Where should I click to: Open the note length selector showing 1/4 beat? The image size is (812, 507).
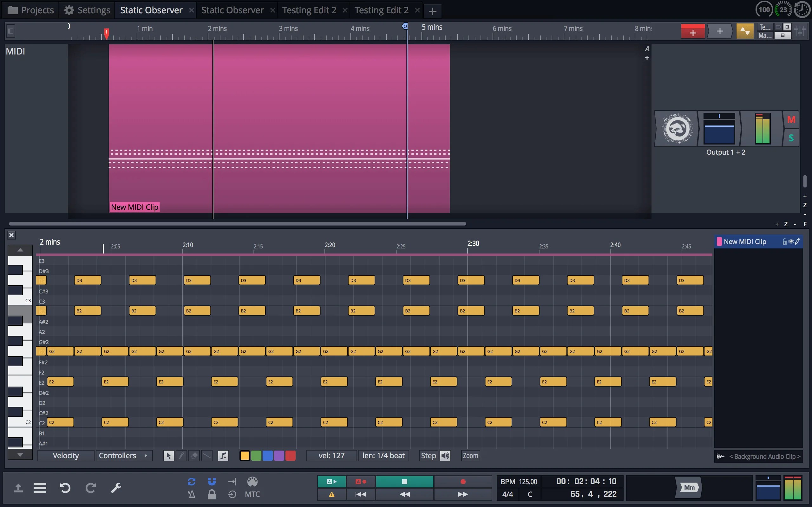[383, 455]
